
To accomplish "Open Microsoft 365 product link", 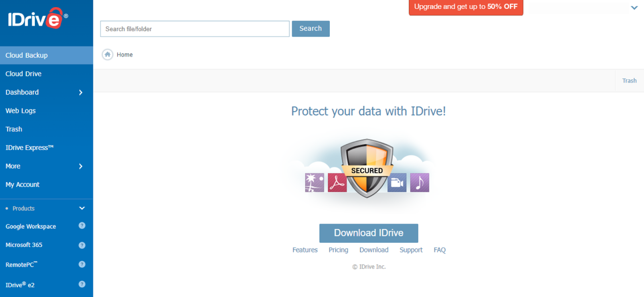I will pyautogui.click(x=24, y=245).
